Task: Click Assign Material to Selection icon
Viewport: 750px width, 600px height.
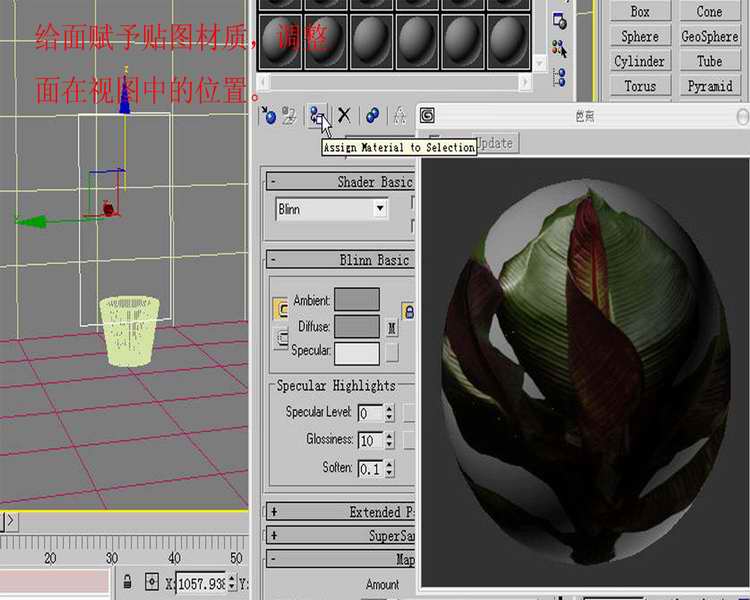Action: (x=317, y=115)
